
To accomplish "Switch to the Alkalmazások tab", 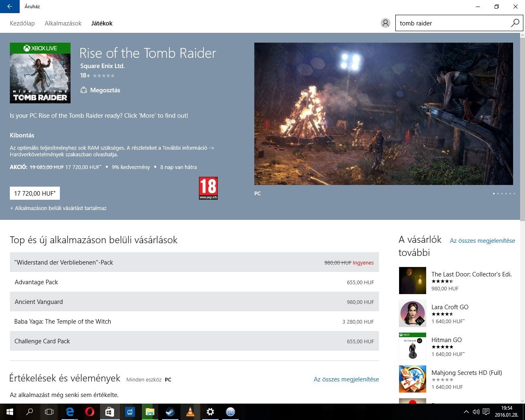I will click(x=63, y=23).
